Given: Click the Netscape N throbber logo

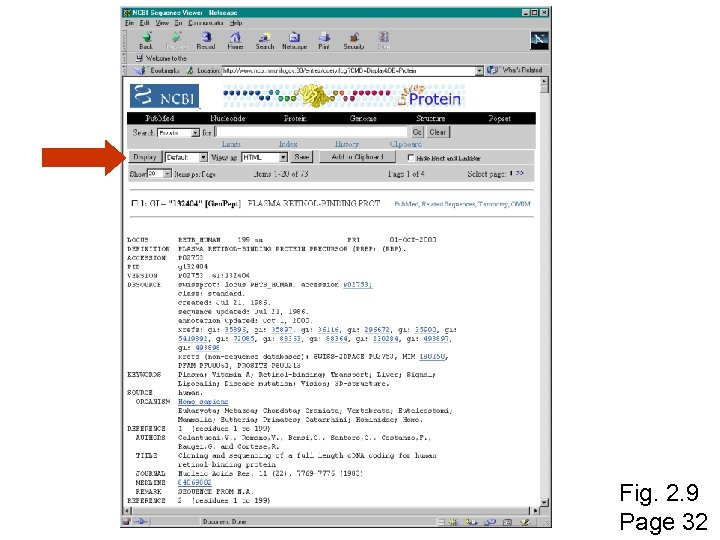Looking at the screenshot, I should (539, 40).
